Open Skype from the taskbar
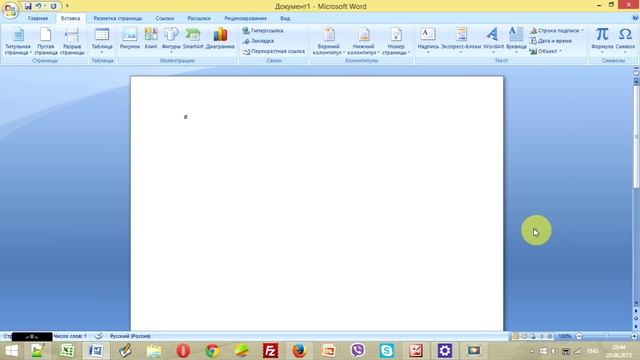This screenshot has width=640, height=360. pos(386,351)
